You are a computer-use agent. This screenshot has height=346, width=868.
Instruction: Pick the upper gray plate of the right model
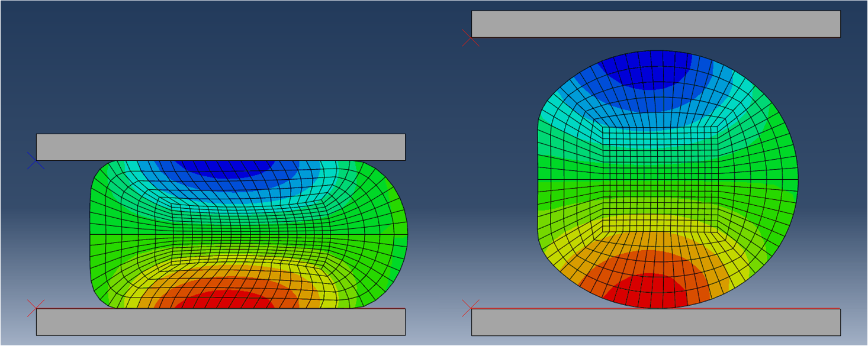(656, 24)
